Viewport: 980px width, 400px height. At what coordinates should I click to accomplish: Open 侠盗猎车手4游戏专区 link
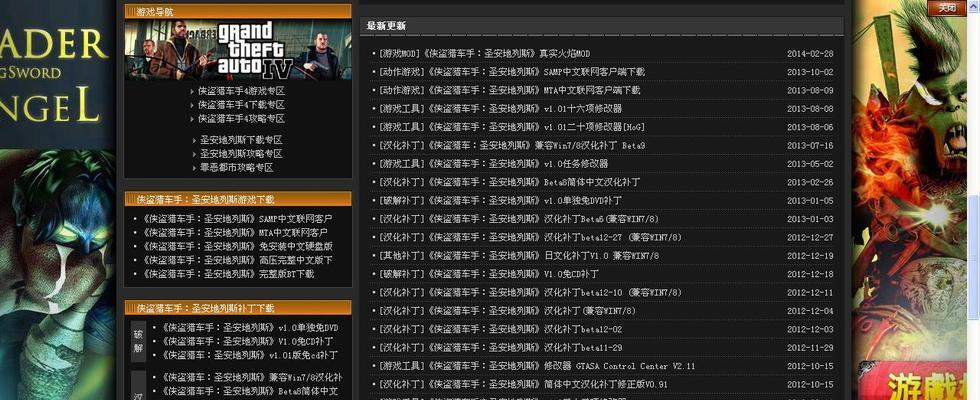(241, 91)
